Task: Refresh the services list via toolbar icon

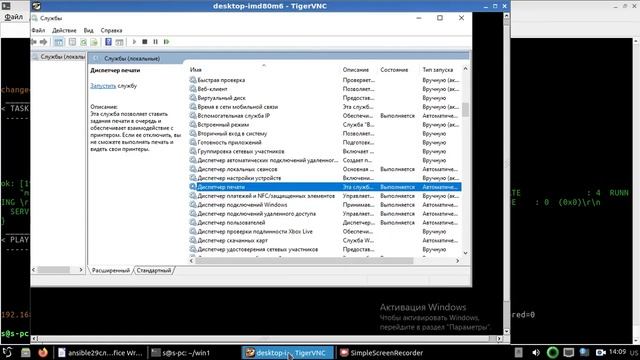Action: 83,42
